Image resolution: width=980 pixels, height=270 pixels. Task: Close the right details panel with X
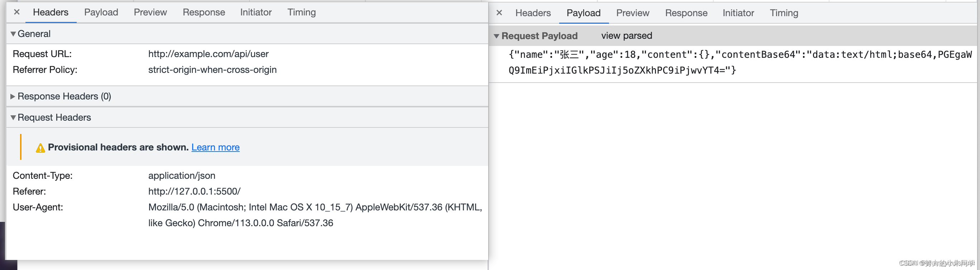(499, 13)
